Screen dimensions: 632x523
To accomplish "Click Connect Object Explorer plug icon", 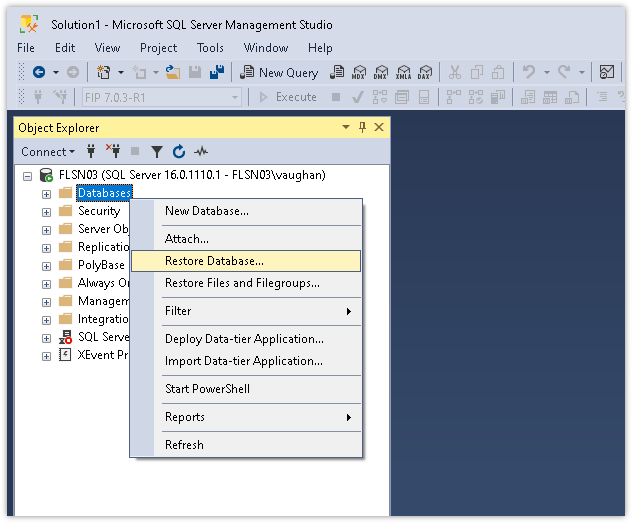I will pyautogui.click(x=91, y=152).
